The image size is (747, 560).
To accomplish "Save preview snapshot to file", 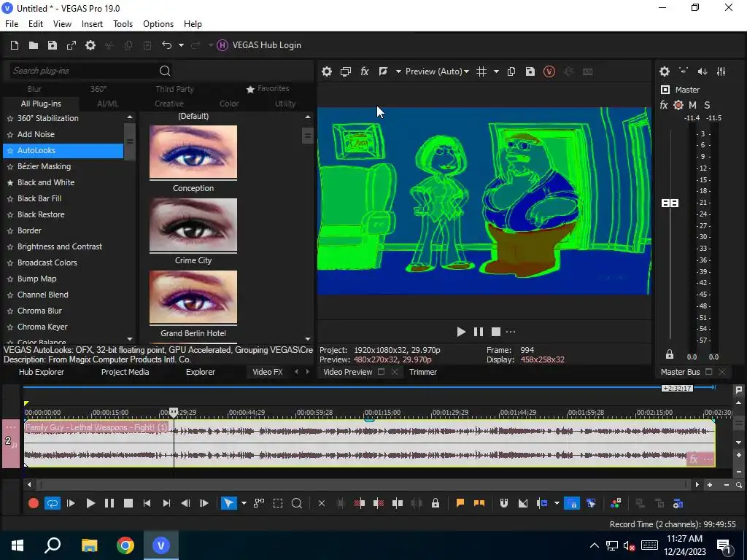I will tap(530, 71).
